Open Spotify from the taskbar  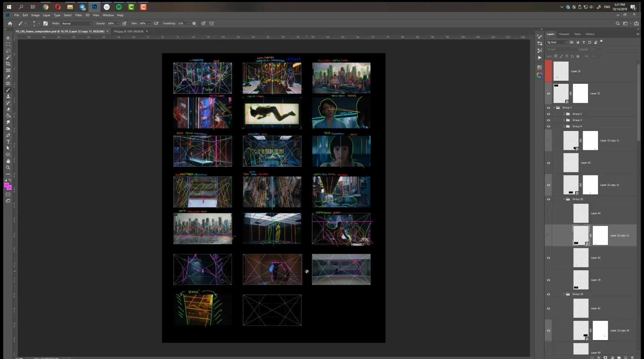[x=119, y=7]
